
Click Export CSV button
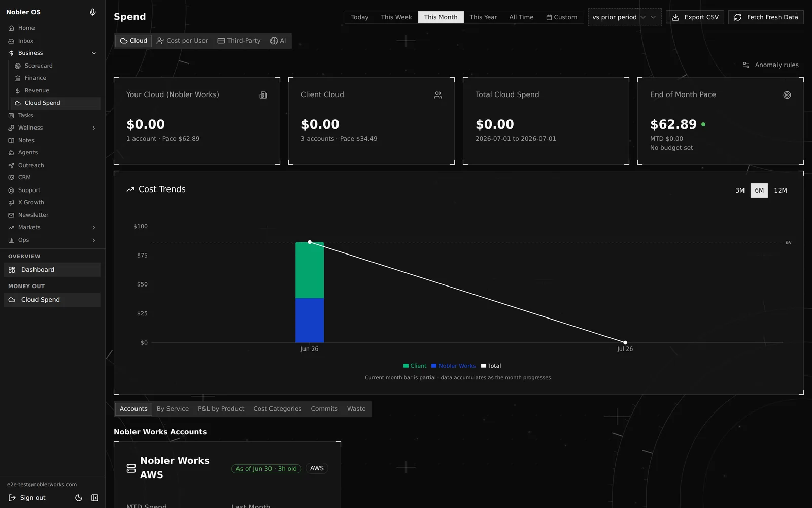click(x=695, y=17)
